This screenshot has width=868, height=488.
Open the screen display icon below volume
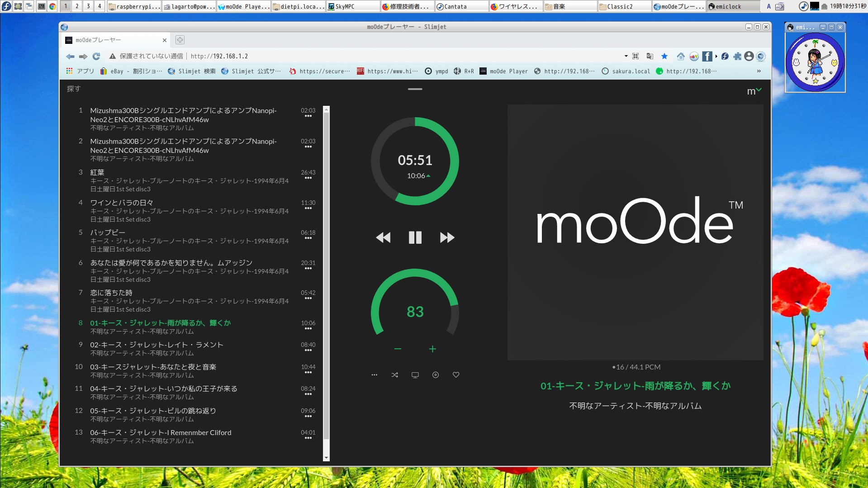[415, 375]
